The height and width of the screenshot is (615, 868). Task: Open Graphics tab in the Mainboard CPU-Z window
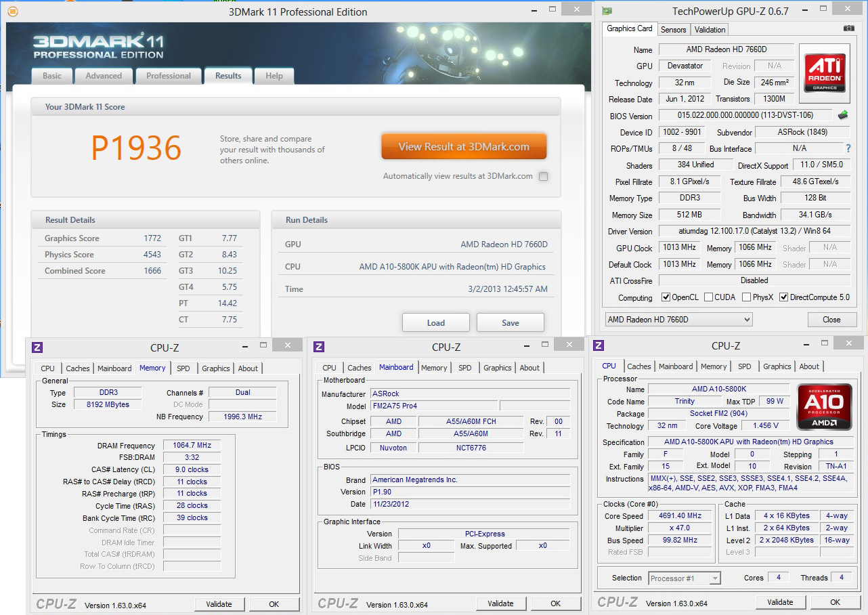coord(498,368)
